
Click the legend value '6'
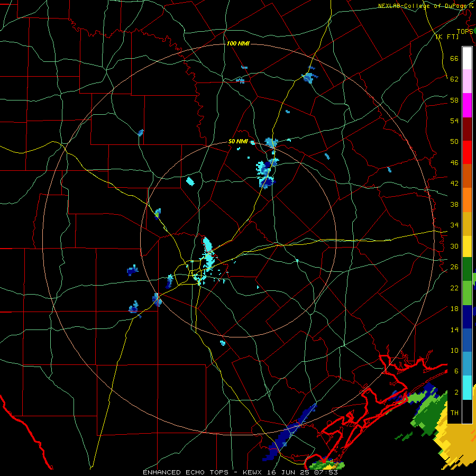click(x=456, y=371)
